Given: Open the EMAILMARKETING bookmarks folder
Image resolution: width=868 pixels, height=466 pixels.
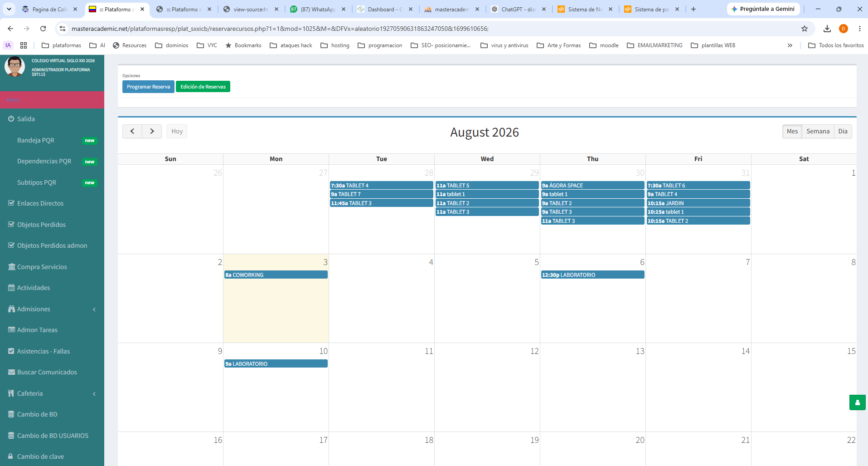Looking at the screenshot, I should tap(655, 45).
